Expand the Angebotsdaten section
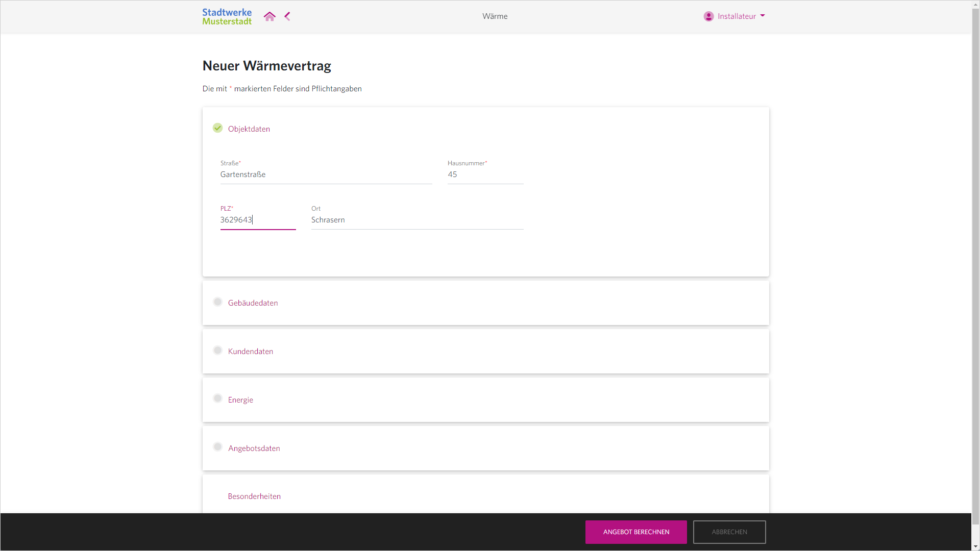This screenshot has height=551, width=980. 254,448
